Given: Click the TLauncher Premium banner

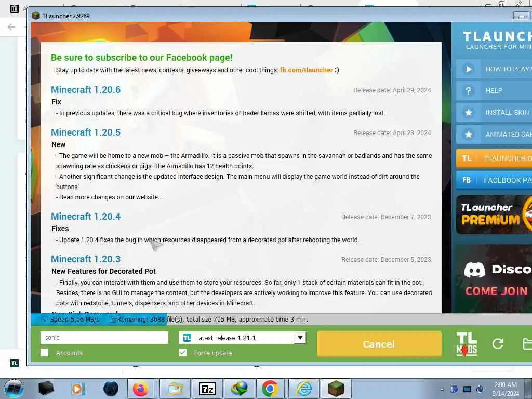Looking at the screenshot, I should 494,215.
